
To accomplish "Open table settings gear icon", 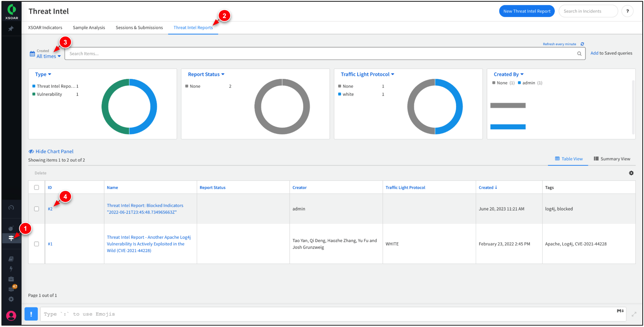I will [x=631, y=173].
